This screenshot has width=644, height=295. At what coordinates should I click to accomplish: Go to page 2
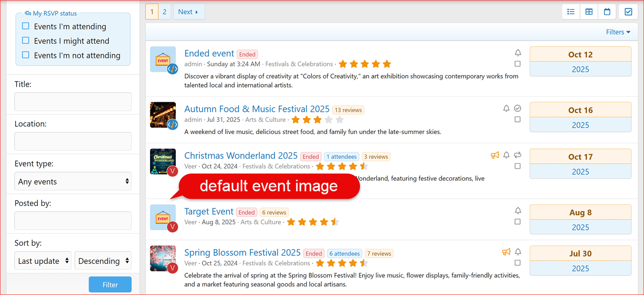165,12
